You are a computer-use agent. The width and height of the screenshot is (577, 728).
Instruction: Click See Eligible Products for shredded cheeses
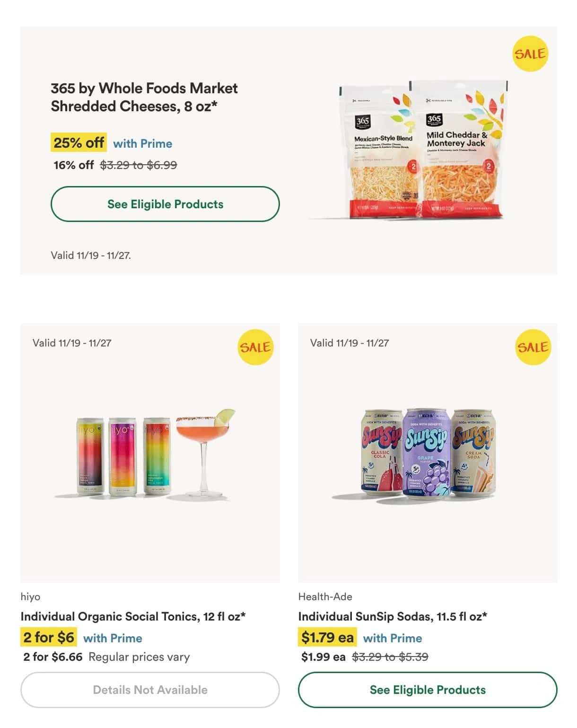pyautogui.click(x=165, y=204)
